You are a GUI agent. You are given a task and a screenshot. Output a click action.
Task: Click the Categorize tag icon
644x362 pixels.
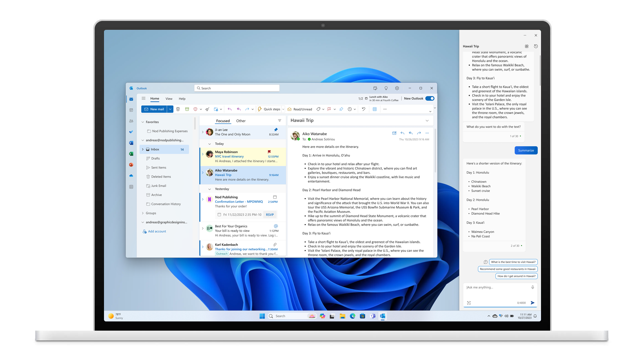[318, 109]
